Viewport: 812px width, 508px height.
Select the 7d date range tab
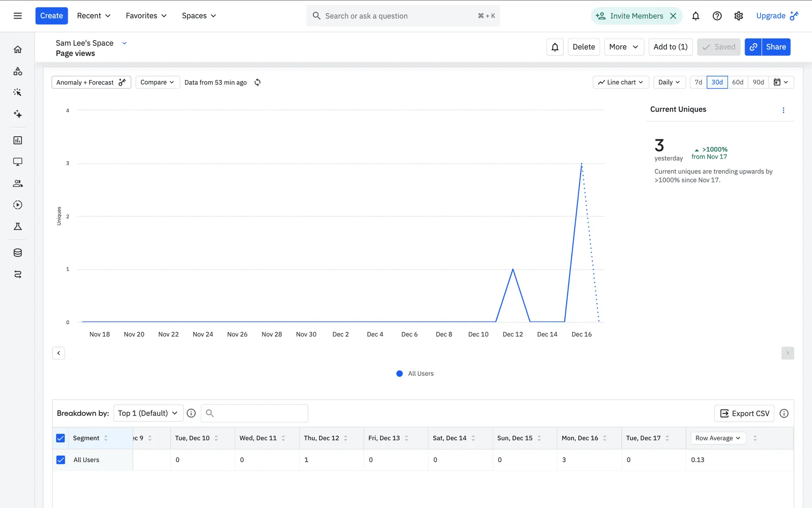[698, 82]
